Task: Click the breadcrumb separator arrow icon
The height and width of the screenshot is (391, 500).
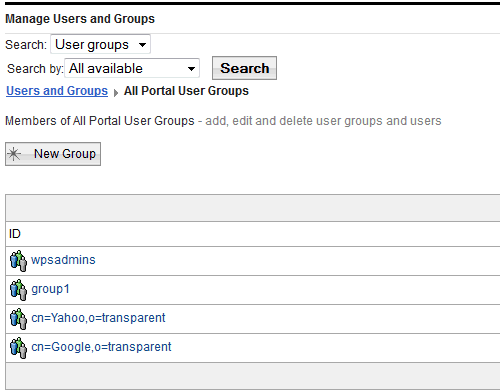Action: pyautogui.click(x=116, y=92)
